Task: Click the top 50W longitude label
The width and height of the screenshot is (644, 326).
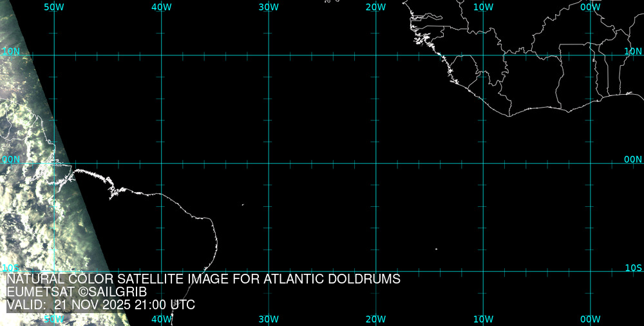Action: pos(54,7)
